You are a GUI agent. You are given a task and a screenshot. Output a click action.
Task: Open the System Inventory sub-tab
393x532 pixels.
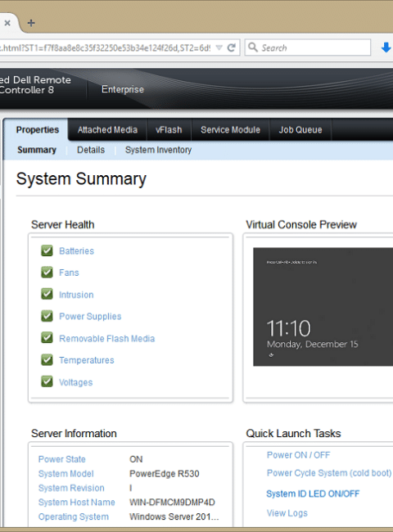[x=158, y=150]
